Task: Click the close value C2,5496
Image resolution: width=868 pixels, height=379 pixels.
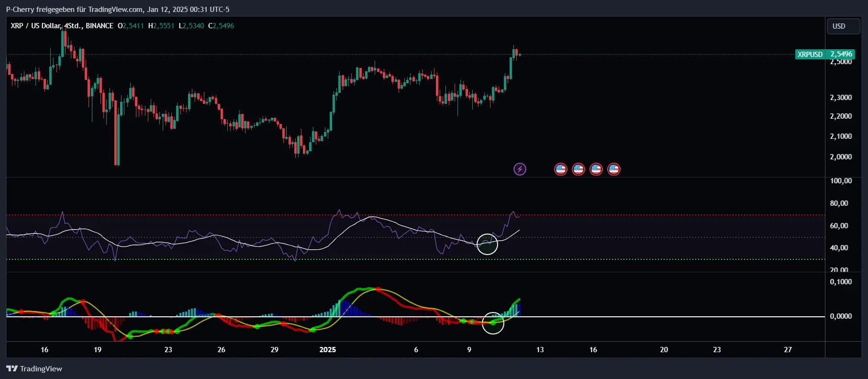Action: pyautogui.click(x=221, y=26)
